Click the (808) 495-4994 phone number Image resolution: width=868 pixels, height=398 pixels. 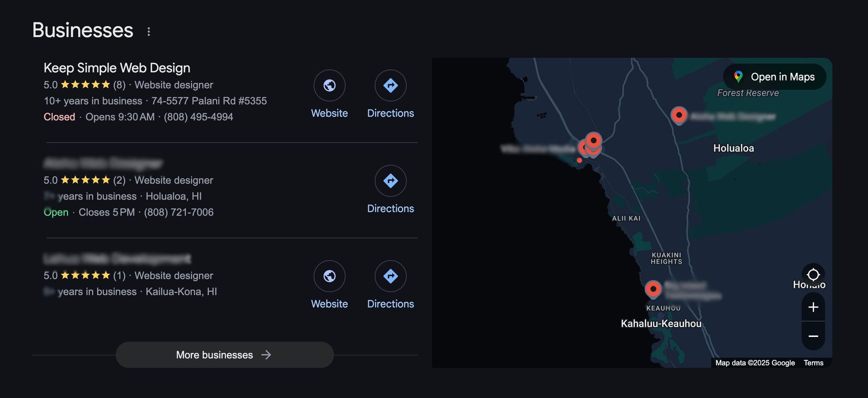pyautogui.click(x=198, y=117)
